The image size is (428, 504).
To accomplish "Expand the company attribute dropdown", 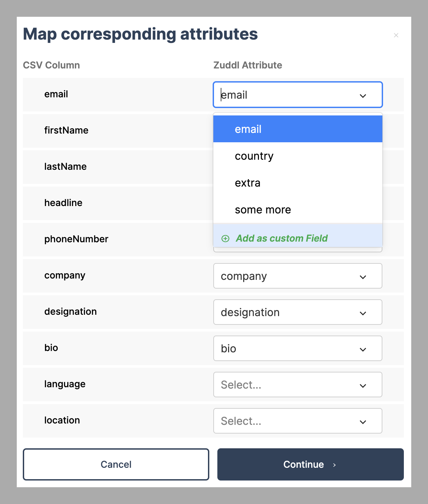I will click(298, 276).
